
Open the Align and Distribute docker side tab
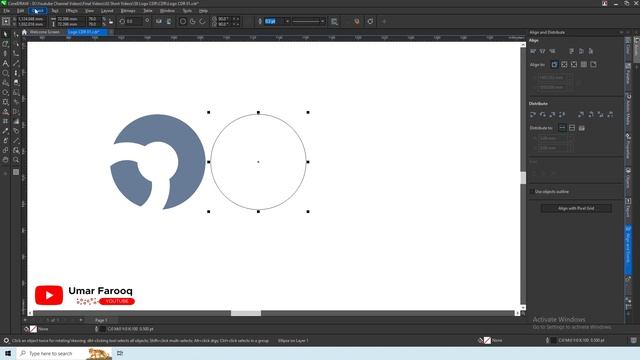point(629,249)
